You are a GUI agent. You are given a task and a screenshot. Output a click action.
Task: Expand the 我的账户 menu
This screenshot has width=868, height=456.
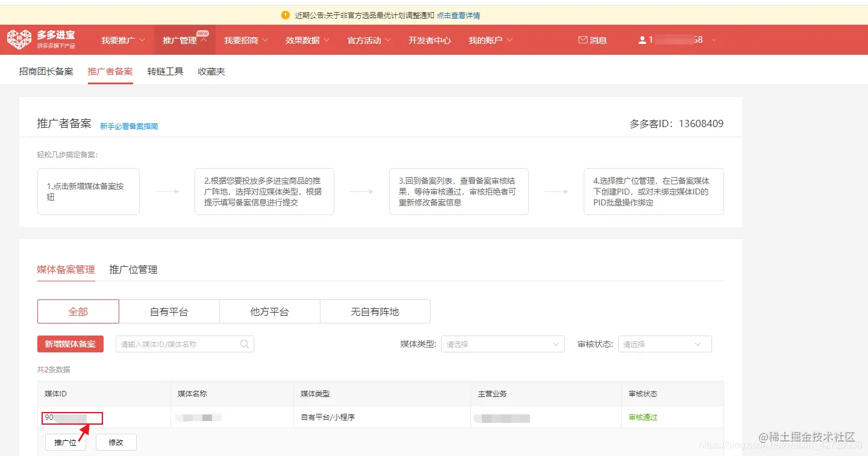(x=491, y=40)
